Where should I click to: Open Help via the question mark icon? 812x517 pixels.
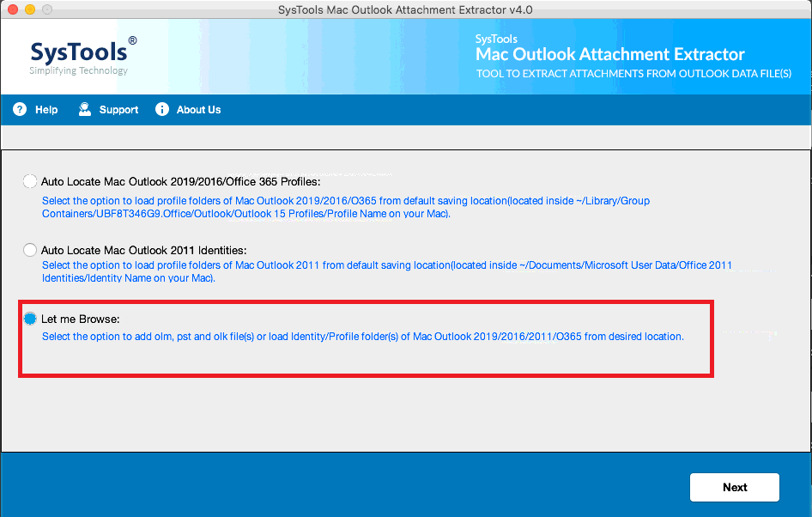(x=19, y=109)
